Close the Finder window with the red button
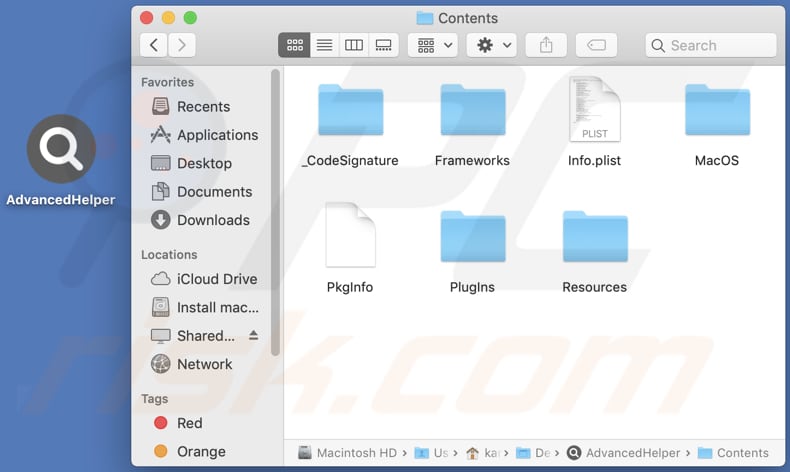The height and width of the screenshot is (472, 790). [147, 18]
